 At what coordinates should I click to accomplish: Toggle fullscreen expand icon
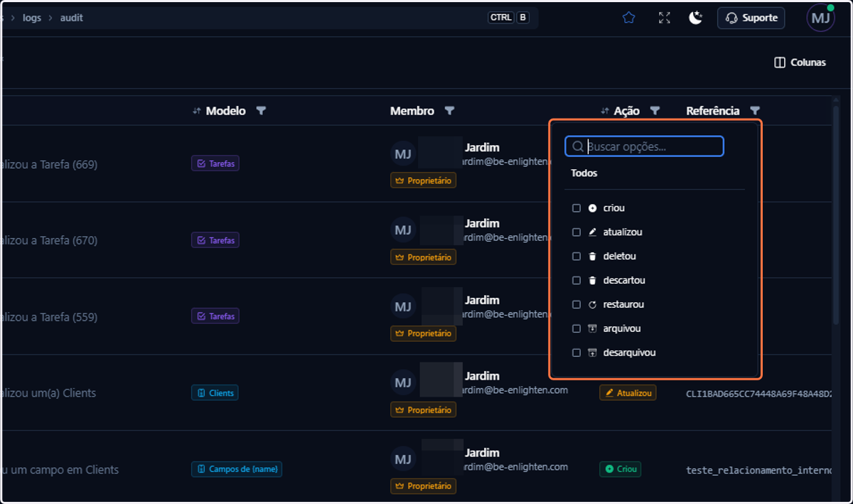(x=665, y=18)
